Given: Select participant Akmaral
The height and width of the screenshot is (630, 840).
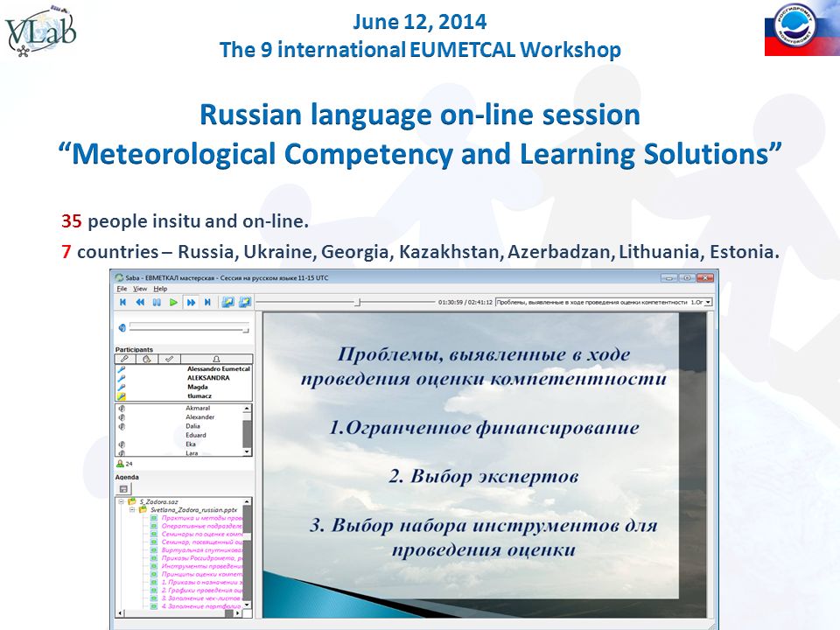Looking at the screenshot, I should click(198, 408).
